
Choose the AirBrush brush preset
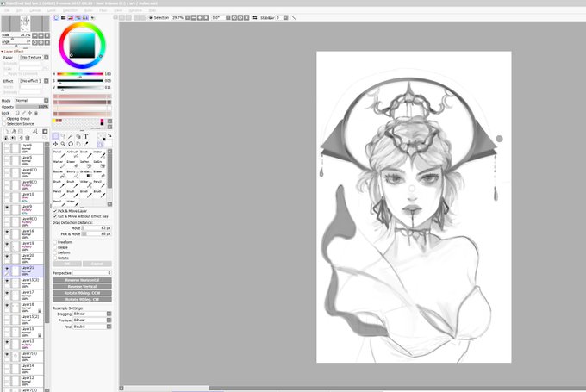click(73, 153)
